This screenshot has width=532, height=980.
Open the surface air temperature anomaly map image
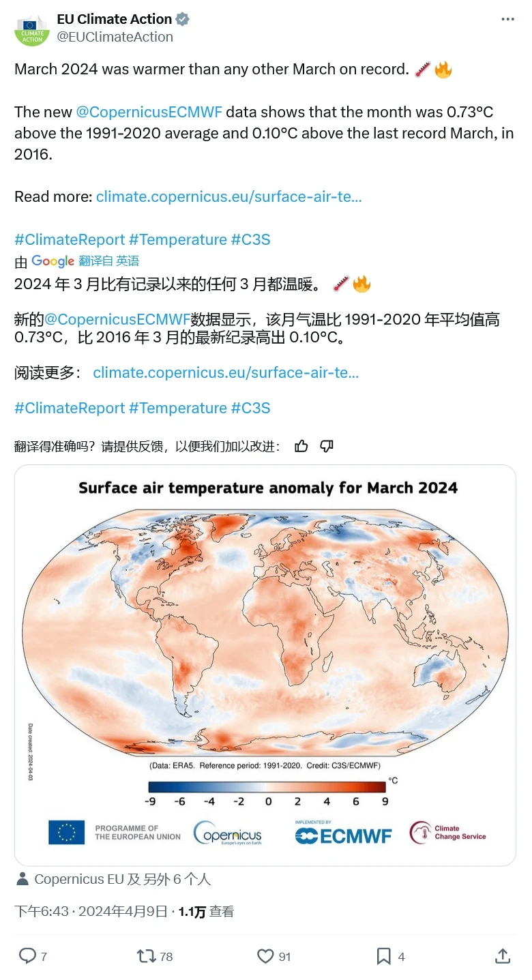click(266, 662)
